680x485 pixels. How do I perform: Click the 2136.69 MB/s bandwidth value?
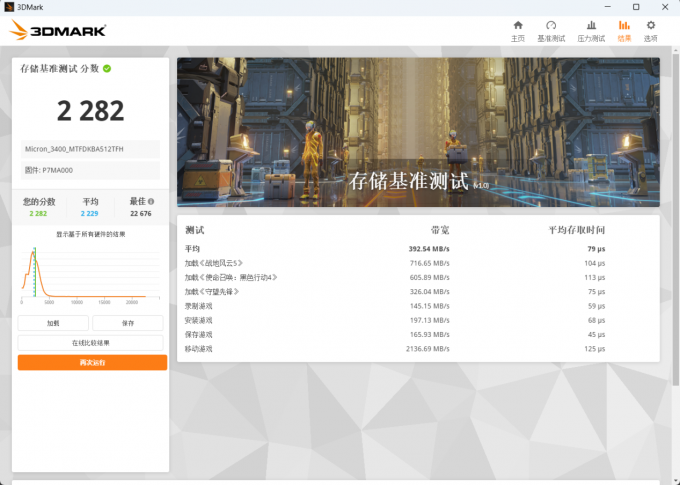[428, 349]
